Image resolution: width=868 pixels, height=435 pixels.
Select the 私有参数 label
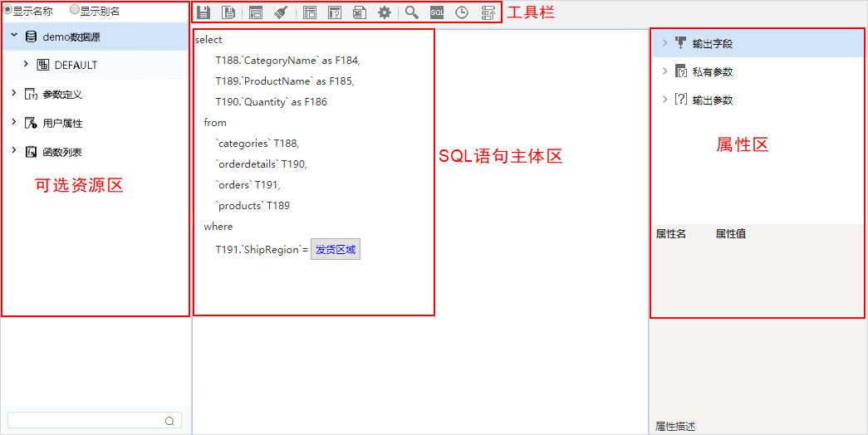[713, 72]
